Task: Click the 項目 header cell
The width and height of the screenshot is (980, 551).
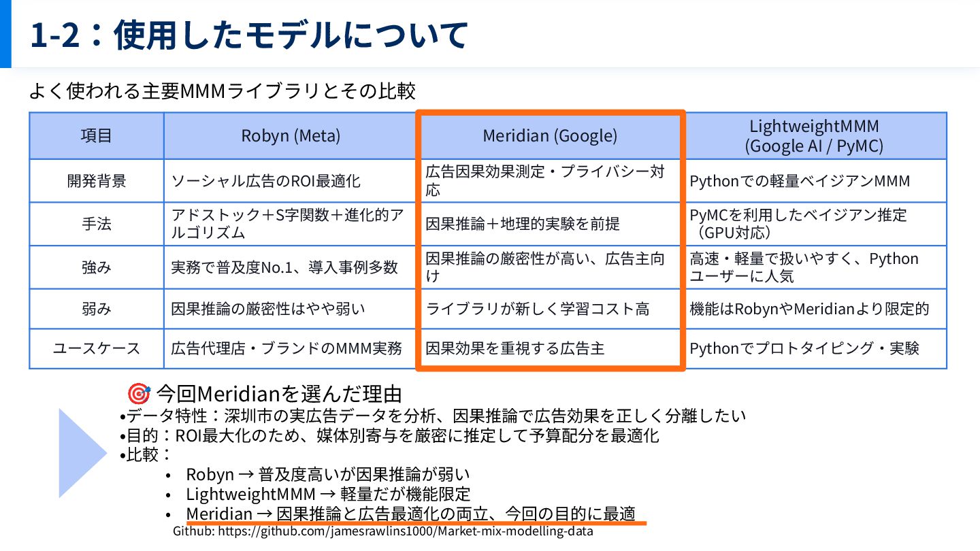Action: (97, 136)
